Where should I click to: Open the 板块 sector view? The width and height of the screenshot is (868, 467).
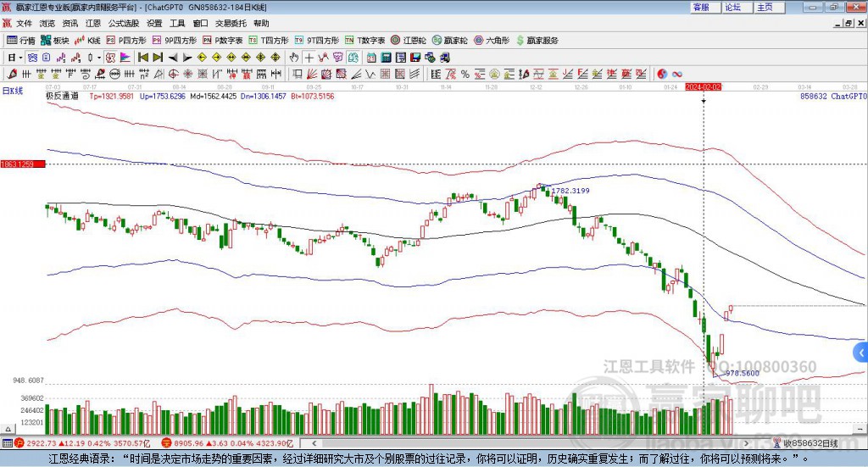click(x=54, y=41)
